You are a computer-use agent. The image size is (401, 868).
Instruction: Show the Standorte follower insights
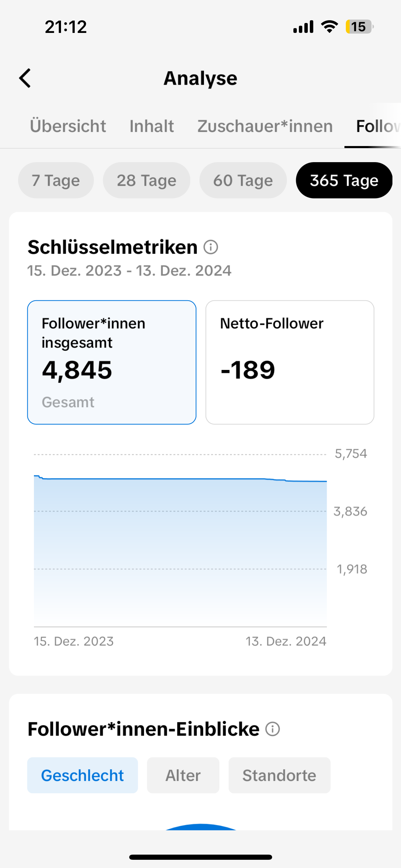pyautogui.click(x=279, y=775)
